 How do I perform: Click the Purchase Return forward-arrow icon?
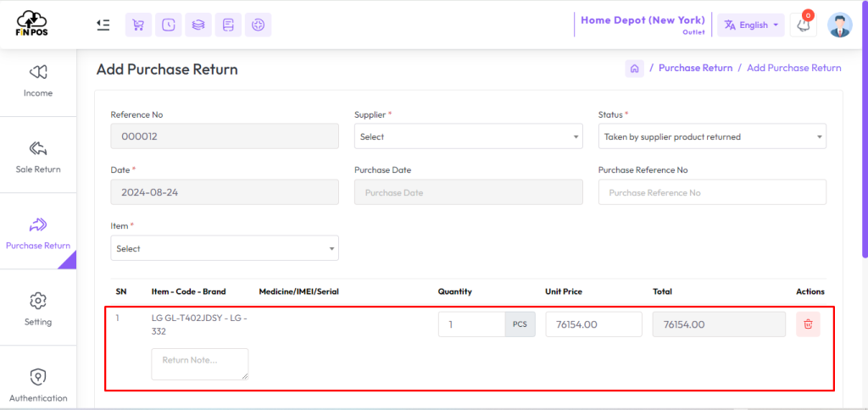point(38,224)
